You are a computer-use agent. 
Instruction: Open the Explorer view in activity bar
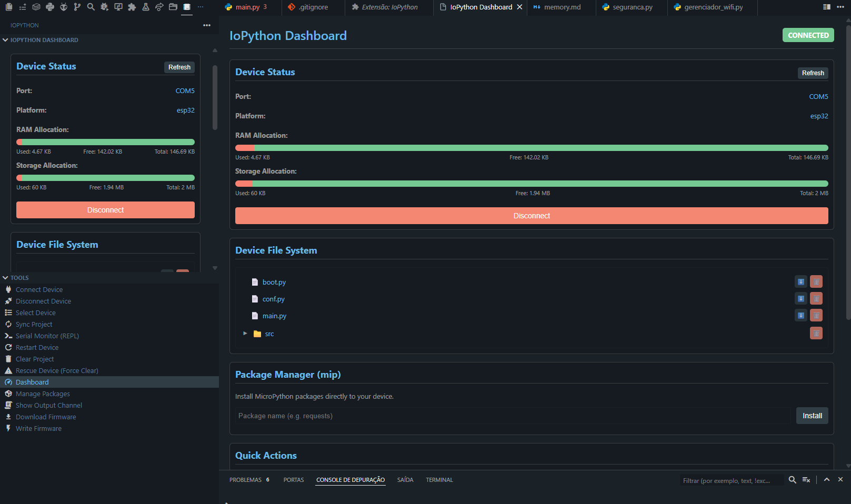coord(9,7)
